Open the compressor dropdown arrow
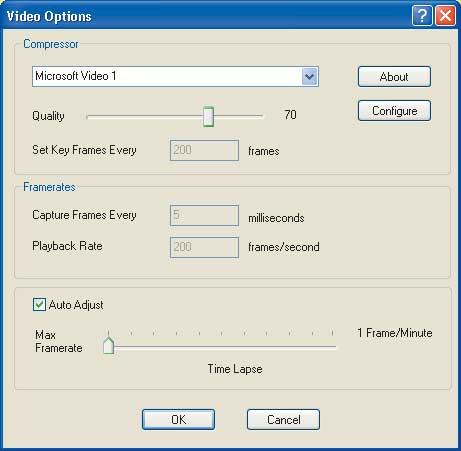This screenshot has height=451, width=461. [309, 77]
